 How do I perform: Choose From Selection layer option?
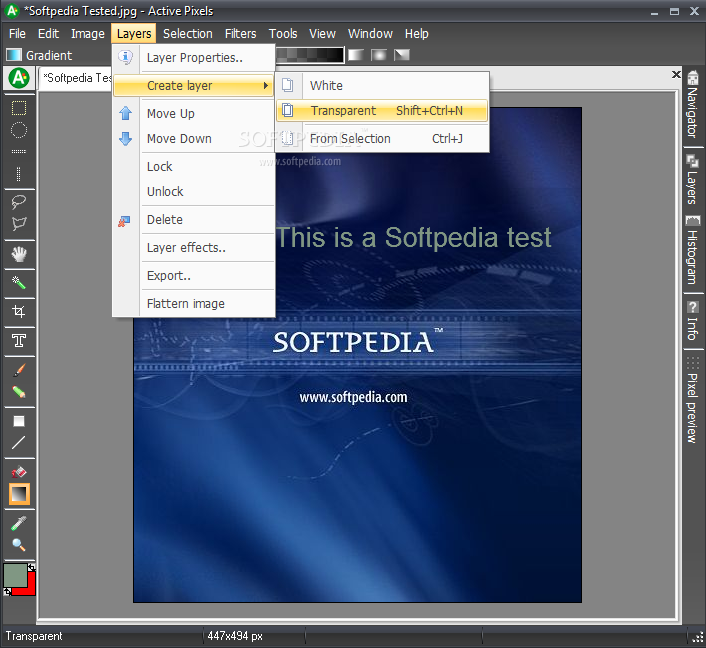point(382,139)
